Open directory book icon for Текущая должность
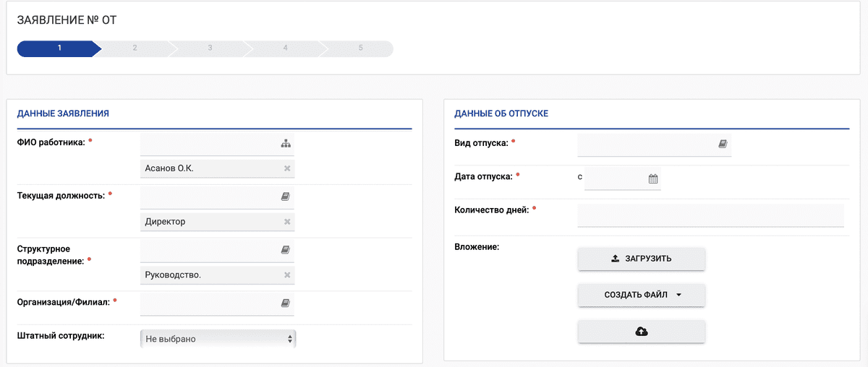This screenshot has width=868, height=367. point(285,197)
